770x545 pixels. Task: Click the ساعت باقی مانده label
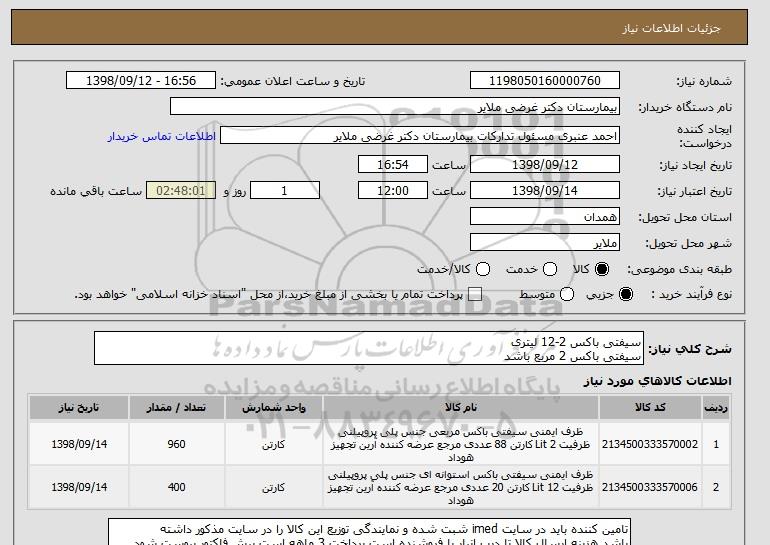96,191
